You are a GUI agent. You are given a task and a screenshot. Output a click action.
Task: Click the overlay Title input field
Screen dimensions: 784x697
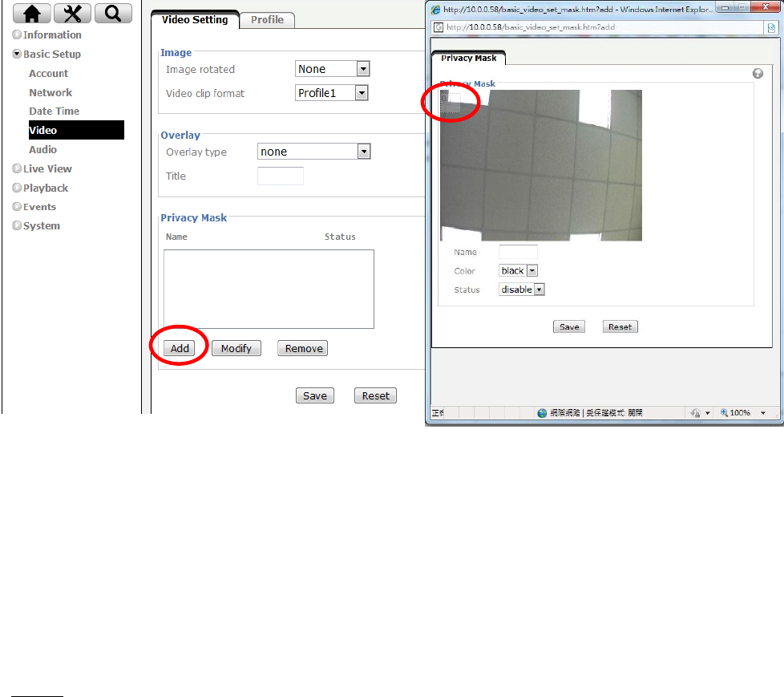click(281, 176)
